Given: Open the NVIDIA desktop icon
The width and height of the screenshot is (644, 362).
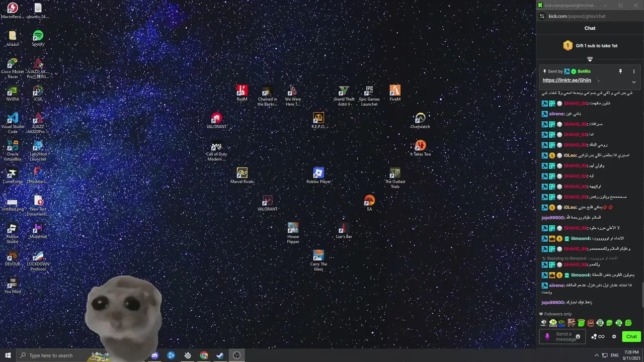Looking at the screenshot, I should tap(13, 93).
